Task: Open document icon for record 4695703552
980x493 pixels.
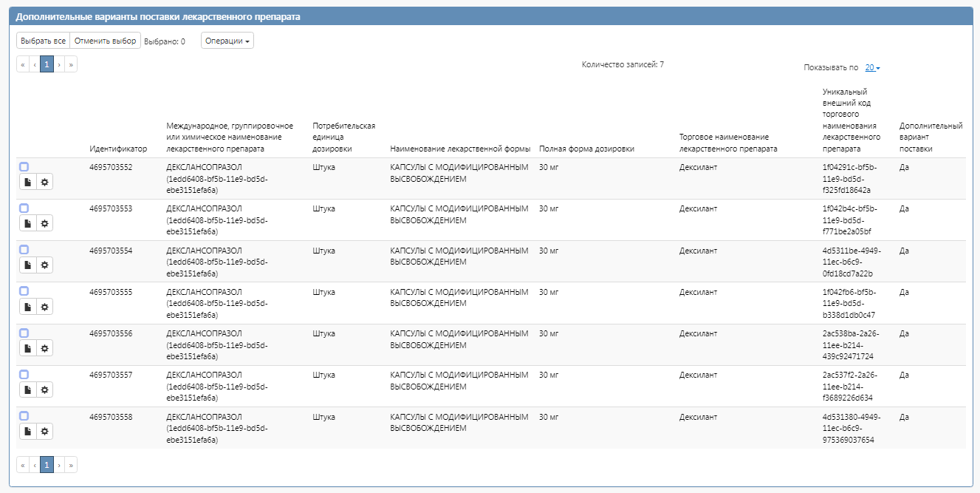Action: tap(27, 182)
